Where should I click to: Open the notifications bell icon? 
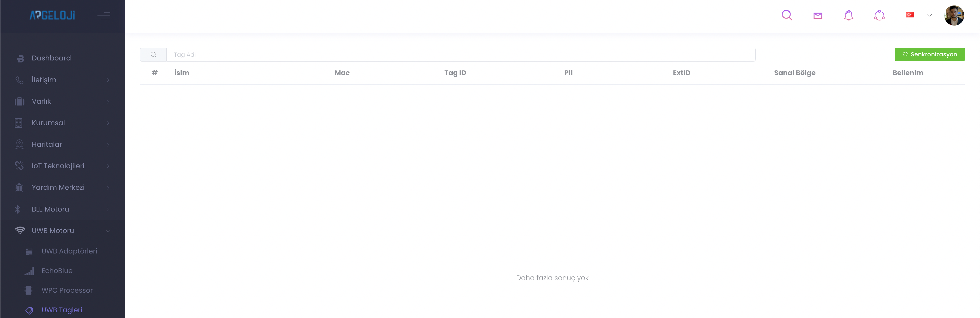point(848,16)
